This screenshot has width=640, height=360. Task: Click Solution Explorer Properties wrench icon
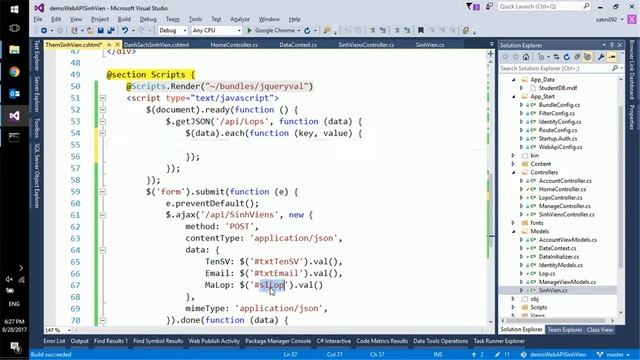(601, 57)
